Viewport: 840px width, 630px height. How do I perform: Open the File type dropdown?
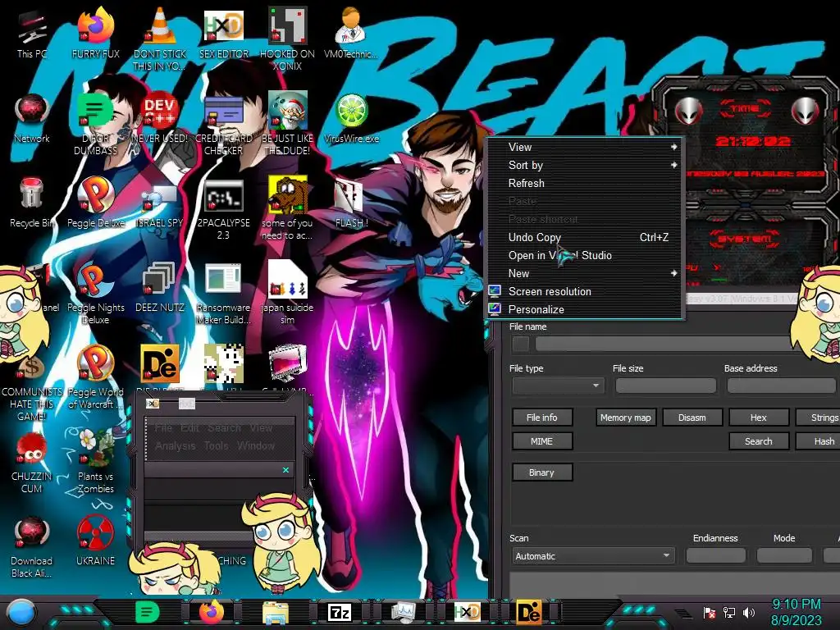(x=558, y=386)
